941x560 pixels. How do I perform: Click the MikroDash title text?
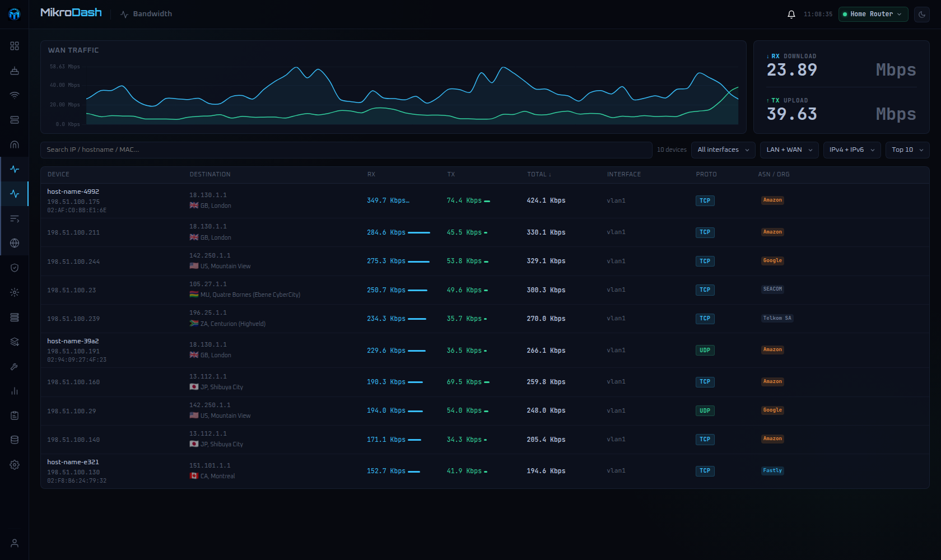tap(71, 12)
